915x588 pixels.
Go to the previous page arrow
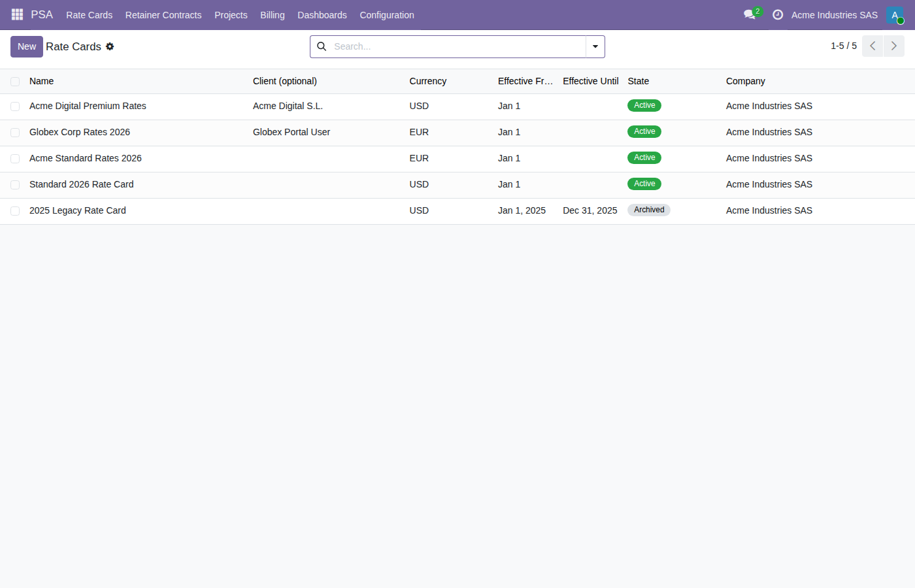pyautogui.click(x=873, y=46)
